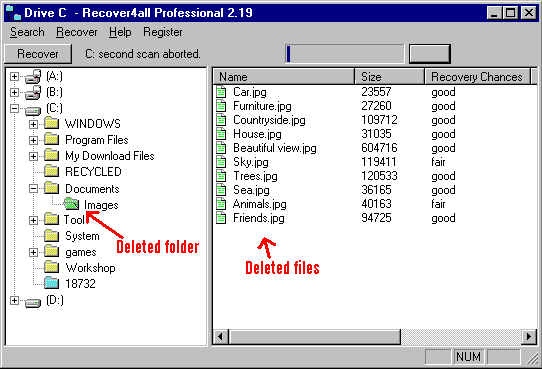Screen dimensions: 542x369
Task: Click the House.jpg file icon
Action: coord(221,134)
